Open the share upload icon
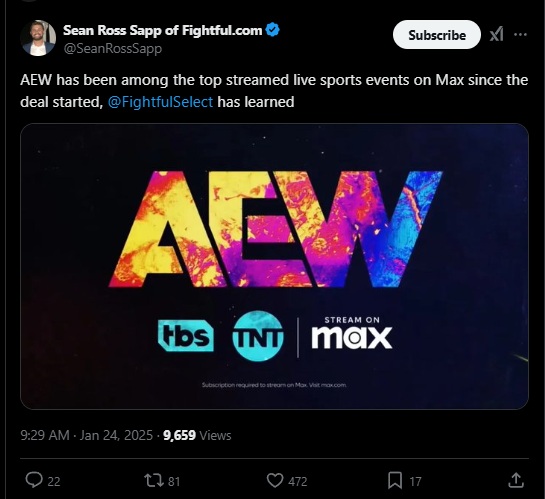Viewport: 545px width, 499px height. coord(516,480)
